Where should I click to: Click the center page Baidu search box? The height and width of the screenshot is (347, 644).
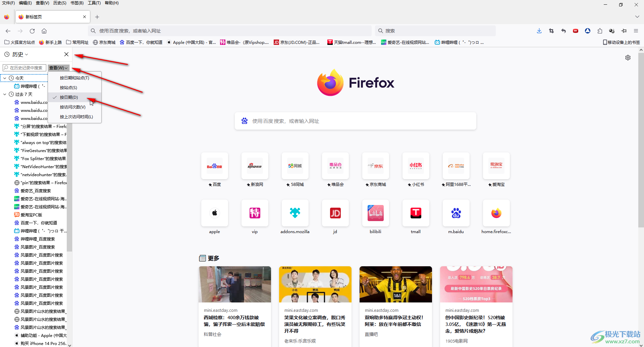click(x=355, y=121)
